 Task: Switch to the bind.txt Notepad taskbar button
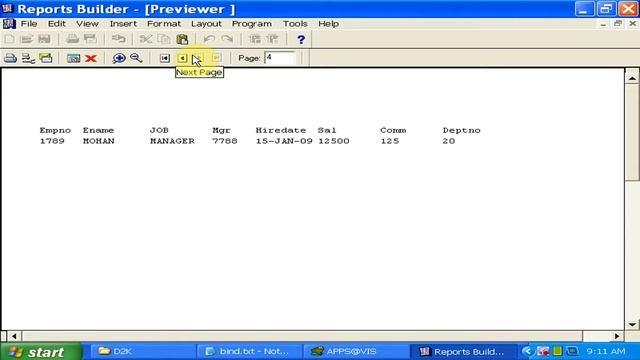coord(249,351)
